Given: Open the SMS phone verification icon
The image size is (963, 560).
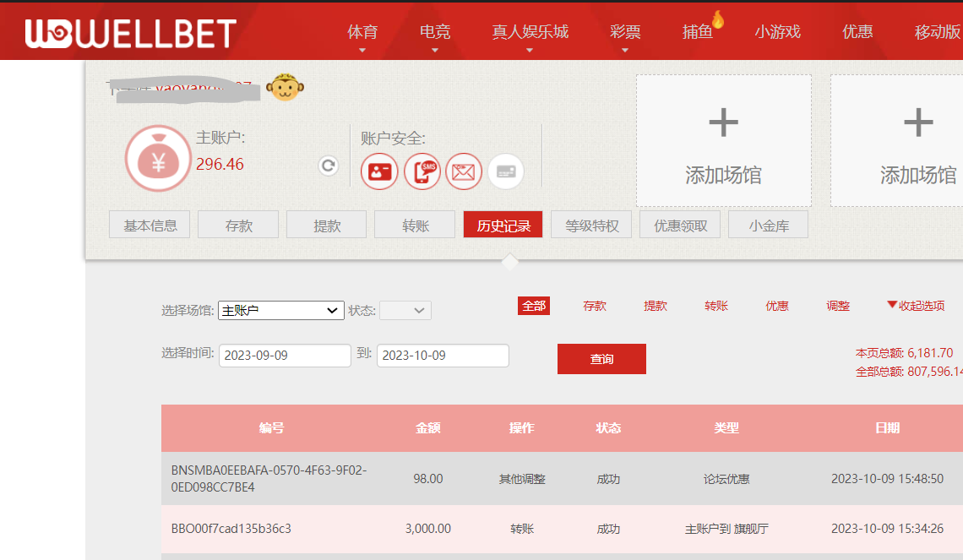Looking at the screenshot, I should coord(422,171).
